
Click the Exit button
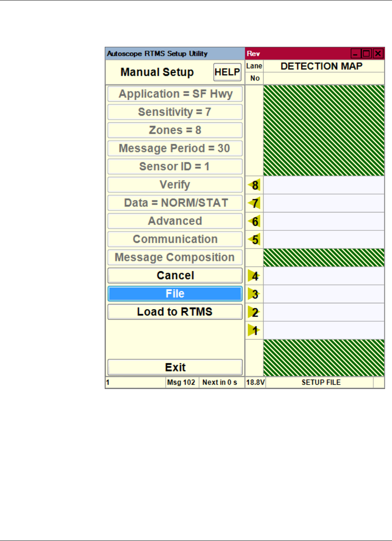pos(175,368)
